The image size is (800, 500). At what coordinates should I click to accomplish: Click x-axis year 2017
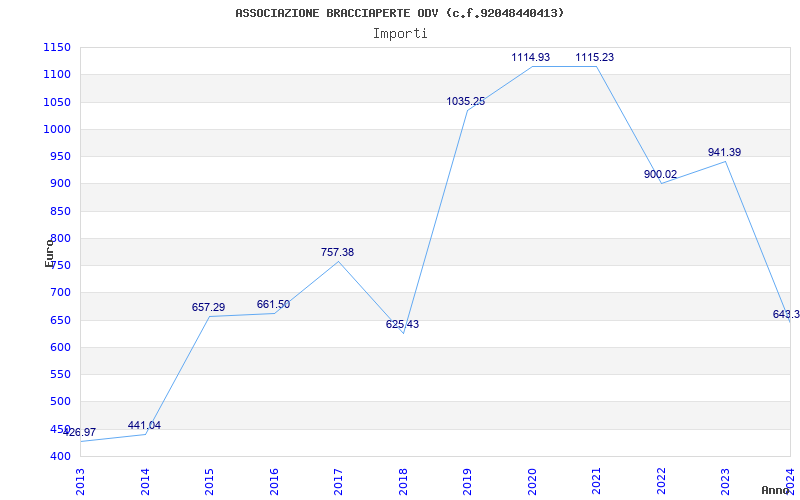coord(338,482)
